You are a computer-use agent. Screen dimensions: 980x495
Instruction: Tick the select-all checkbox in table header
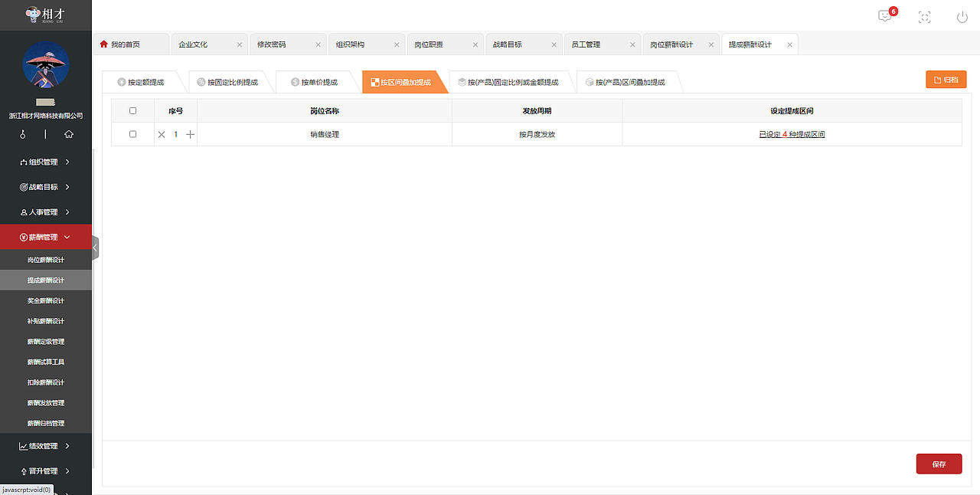click(x=132, y=111)
